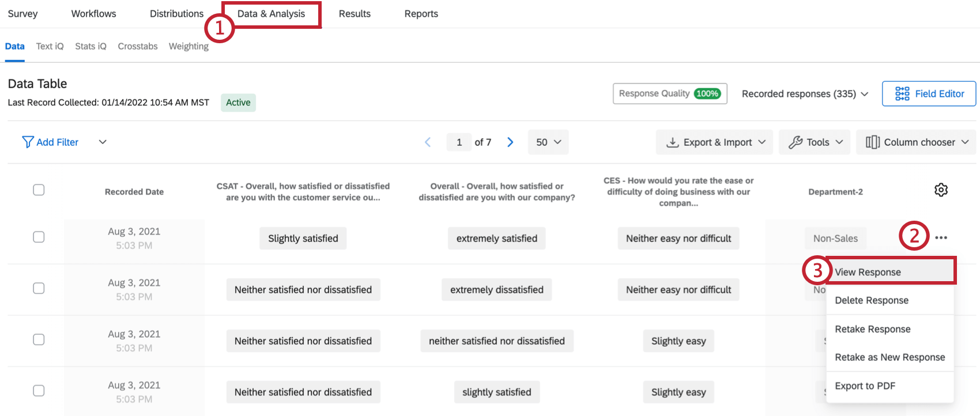Screen dimensions: 980x416
Task: Switch to the Text iQ tab
Action: click(50, 46)
